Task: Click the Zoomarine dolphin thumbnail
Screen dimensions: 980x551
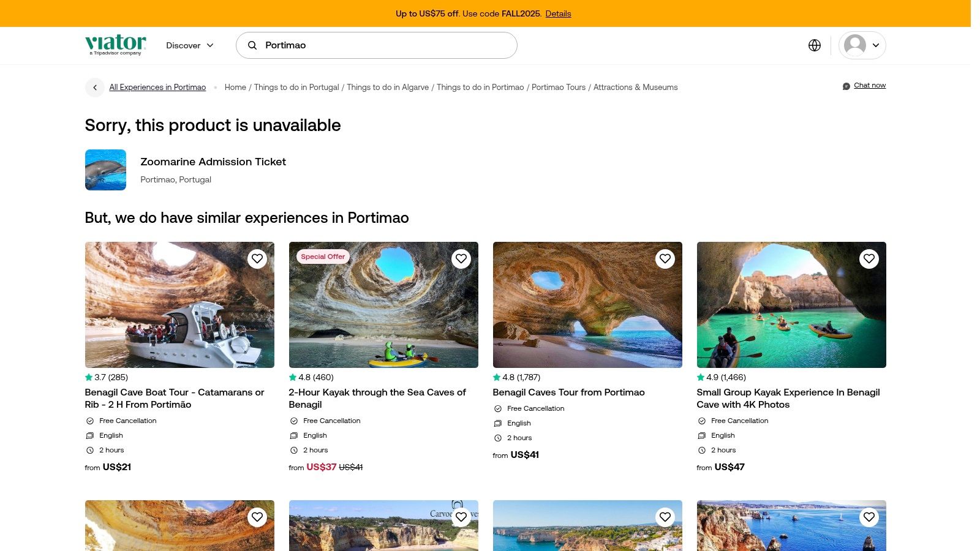Action: (105, 170)
